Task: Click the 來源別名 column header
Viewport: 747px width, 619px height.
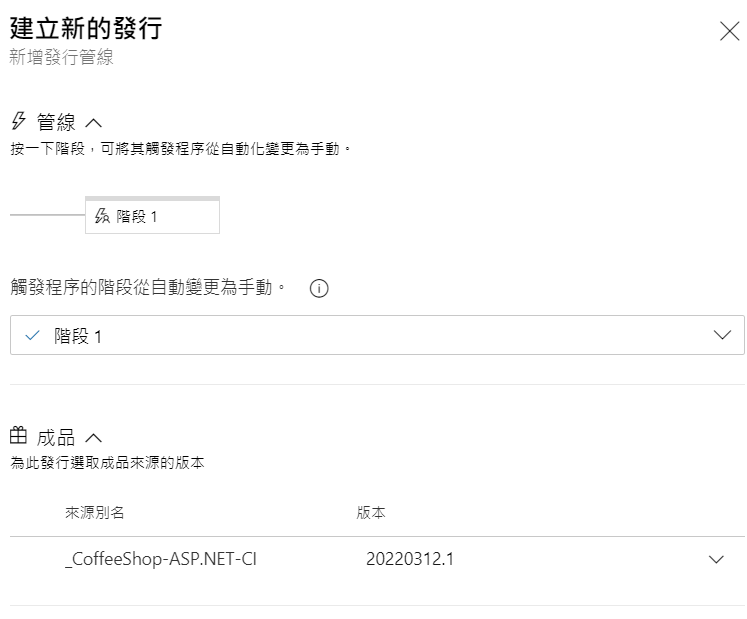Action: point(95,513)
